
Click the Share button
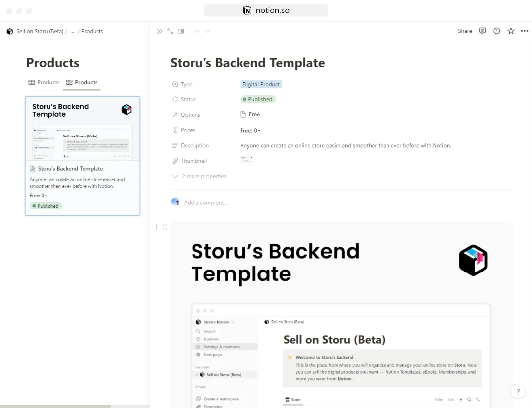tap(465, 31)
